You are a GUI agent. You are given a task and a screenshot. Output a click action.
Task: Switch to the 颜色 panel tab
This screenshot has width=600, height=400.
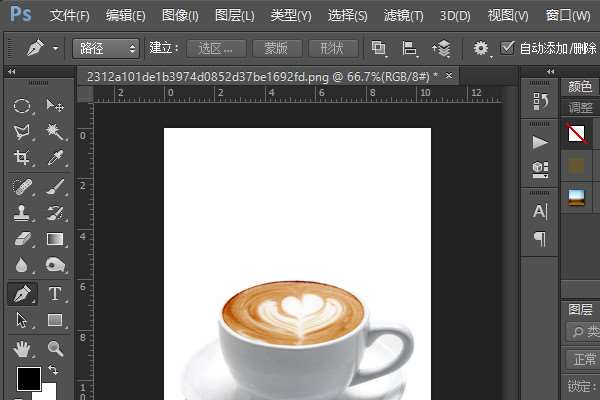[580, 87]
